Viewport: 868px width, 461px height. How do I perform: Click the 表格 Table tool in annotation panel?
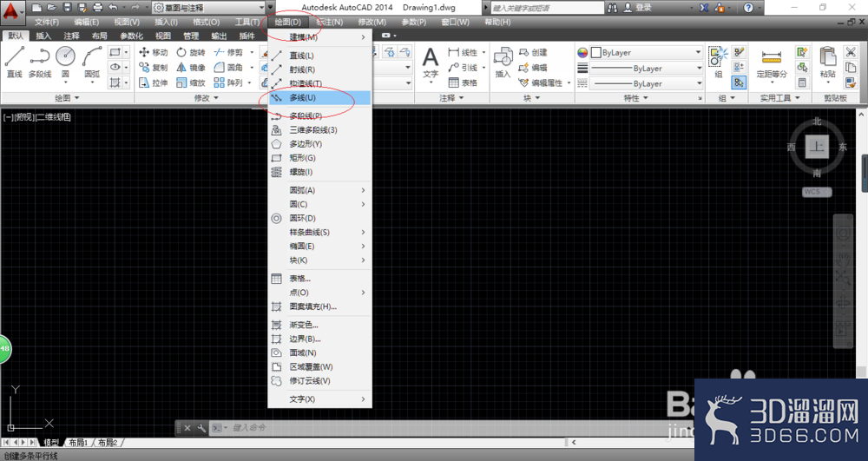(x=463, y=82)
